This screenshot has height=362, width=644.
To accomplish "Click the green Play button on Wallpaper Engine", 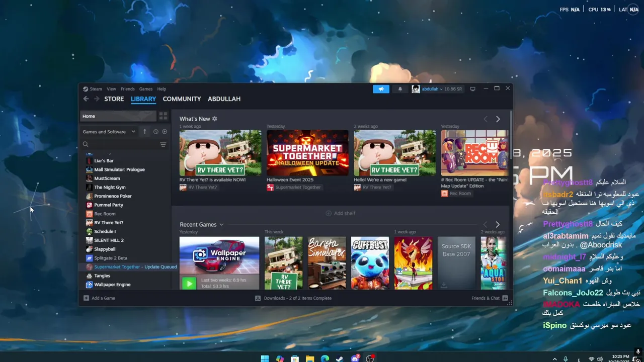I will (189, 283).
